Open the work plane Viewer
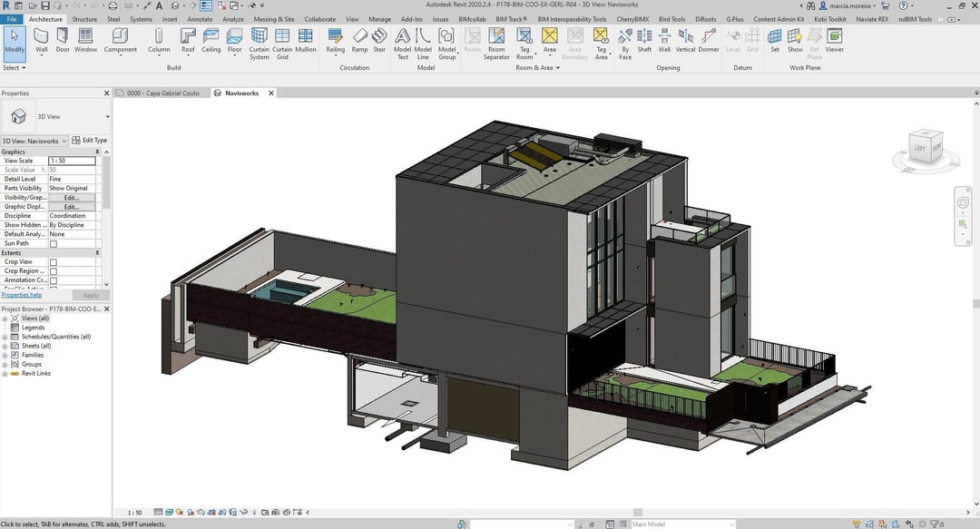Viewport: 980px width, 529px height. (835, 41)
